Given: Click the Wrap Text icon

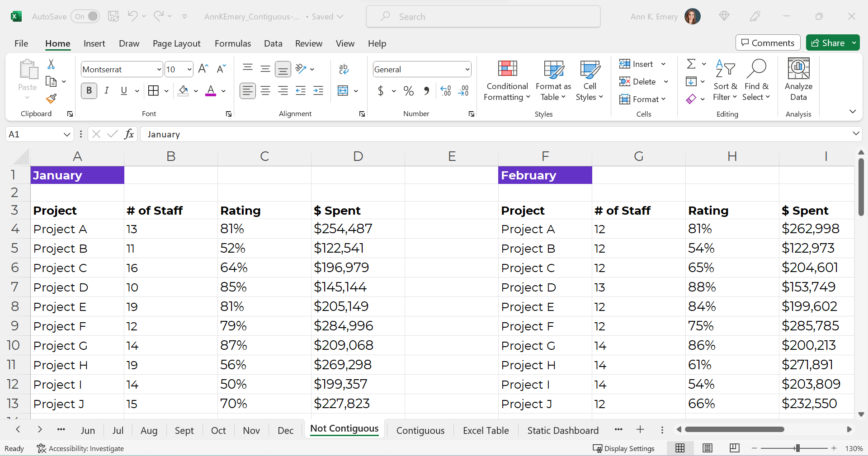Looking at the screenshot, I should tap(344, 69).
